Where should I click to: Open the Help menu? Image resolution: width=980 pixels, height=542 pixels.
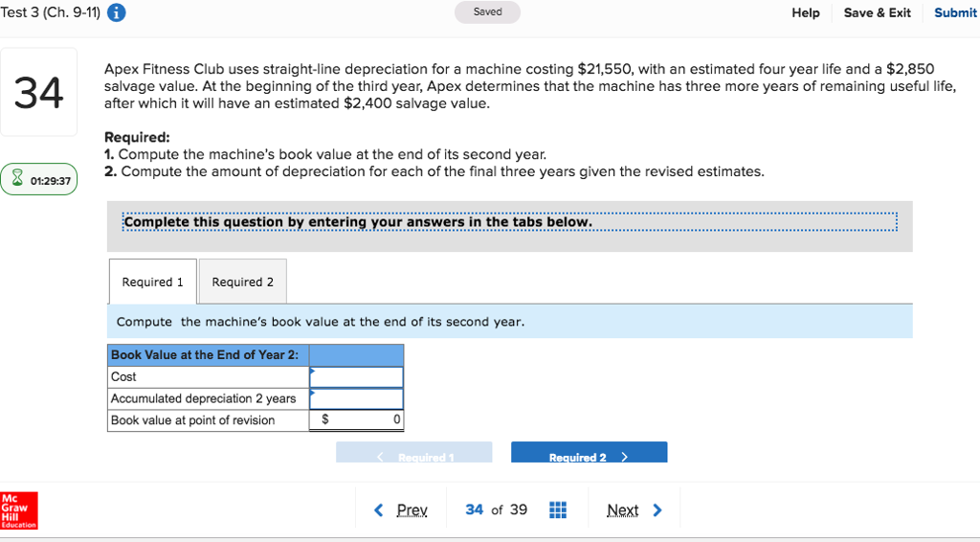click(805, 12)
